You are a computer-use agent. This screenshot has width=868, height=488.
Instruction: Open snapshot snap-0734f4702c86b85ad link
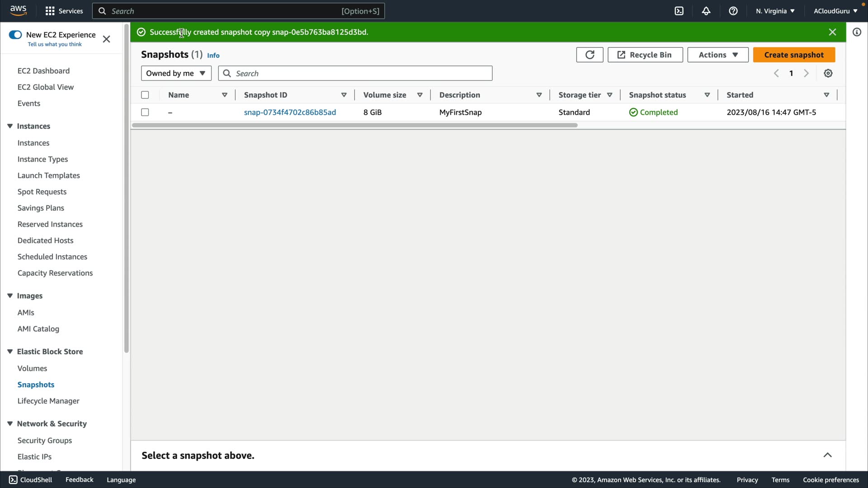(x=290, y=112)
